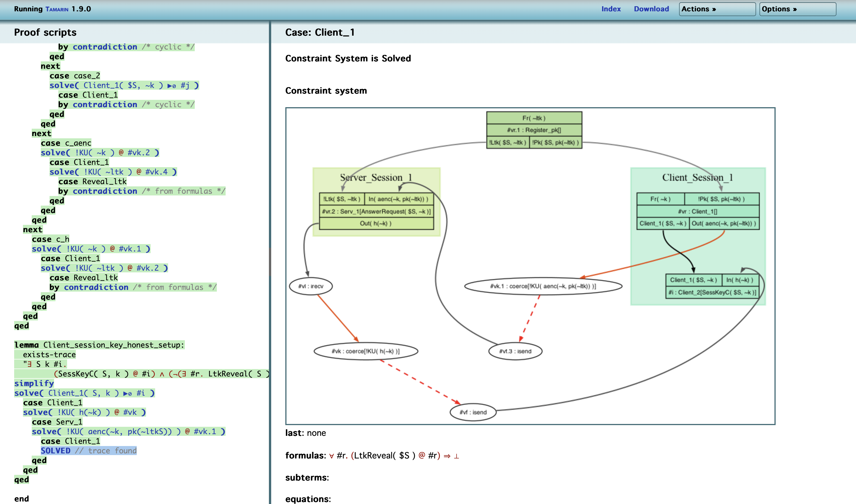The width and height of the screenshot is (856, 504).
Task: Click the Download button in toolbar
Action: 651,9
